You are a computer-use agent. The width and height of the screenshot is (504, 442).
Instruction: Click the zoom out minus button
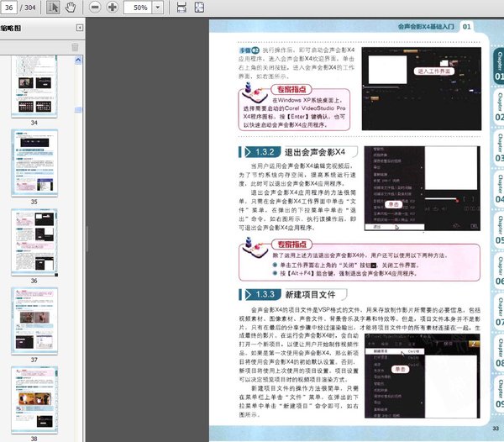click(x=92, y=8)
